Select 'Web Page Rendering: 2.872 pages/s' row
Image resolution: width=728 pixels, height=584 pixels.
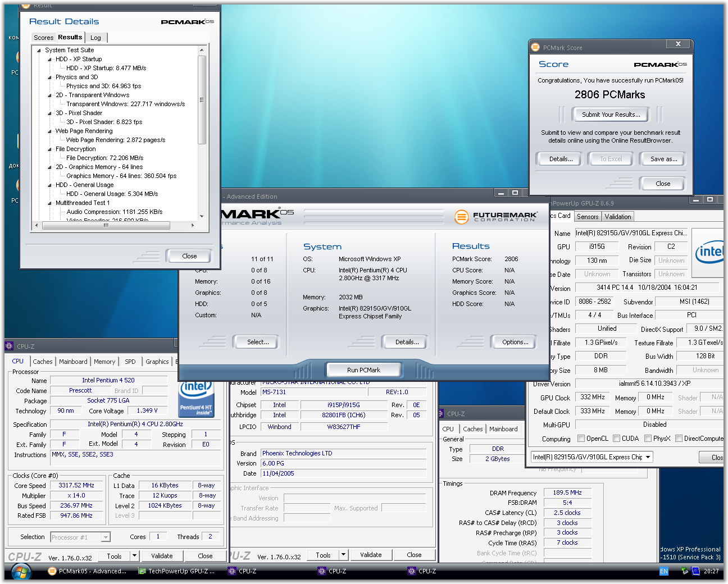116,140
